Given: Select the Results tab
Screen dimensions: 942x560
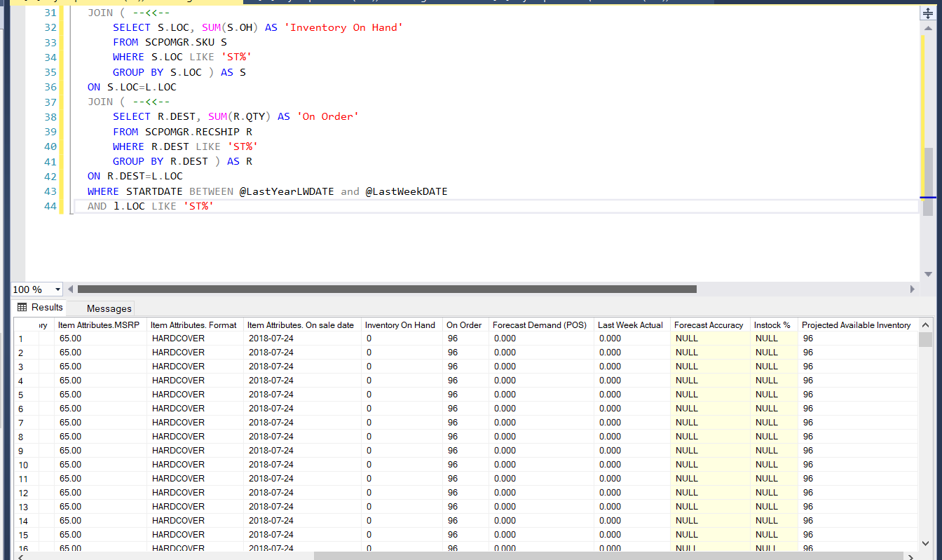Looking at the screenshot, I should coord(46,308).
